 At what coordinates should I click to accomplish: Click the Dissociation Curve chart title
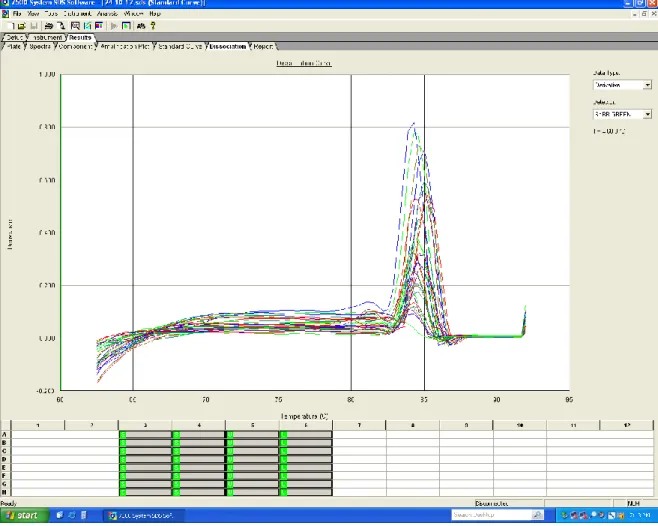[x=304, y=63]
